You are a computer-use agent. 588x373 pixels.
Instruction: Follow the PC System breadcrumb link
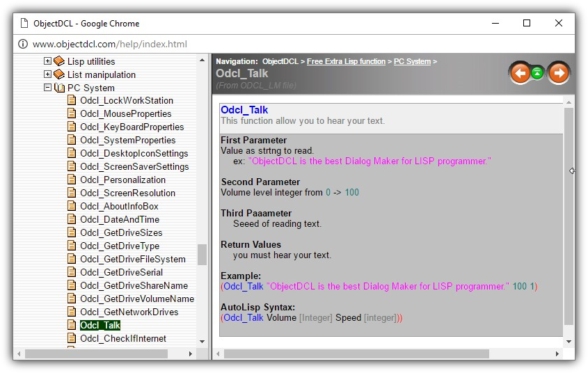click(x=412, y=61)
